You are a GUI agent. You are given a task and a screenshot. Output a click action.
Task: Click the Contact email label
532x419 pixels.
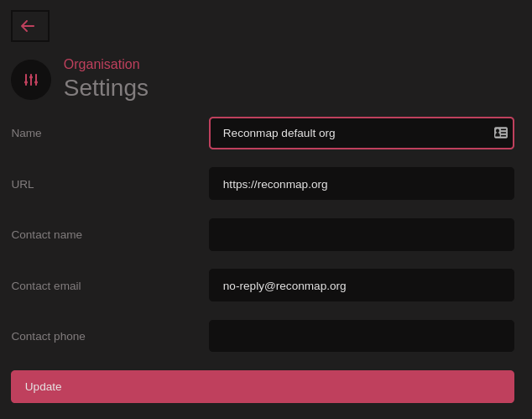click(x=46, y=285)
